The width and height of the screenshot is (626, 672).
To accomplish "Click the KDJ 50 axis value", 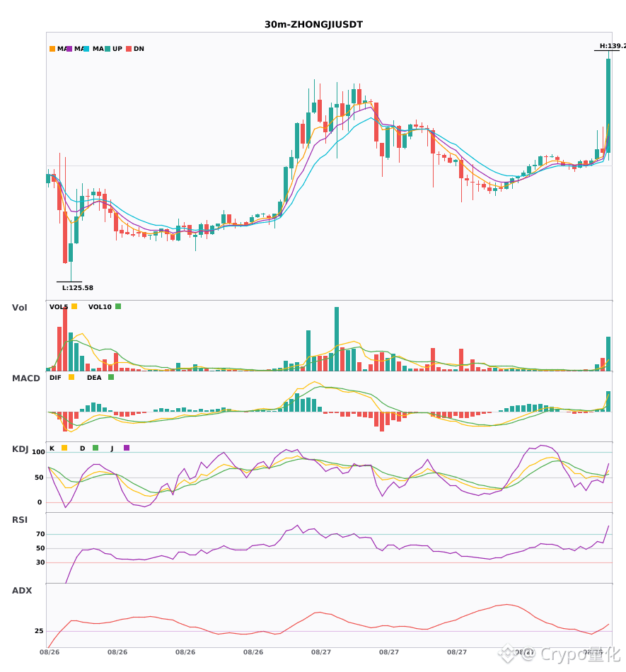I will (39, 477).
